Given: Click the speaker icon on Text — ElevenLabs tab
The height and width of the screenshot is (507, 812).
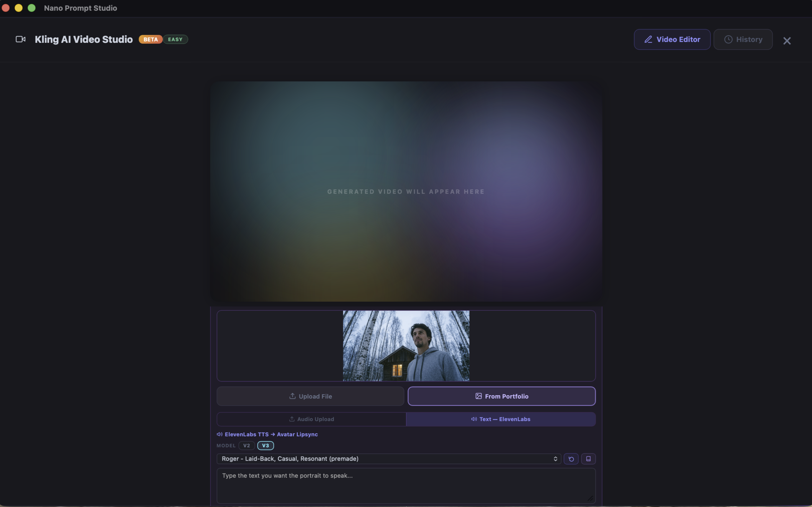Looking at the screenshot, I should (x=474, y=419).
